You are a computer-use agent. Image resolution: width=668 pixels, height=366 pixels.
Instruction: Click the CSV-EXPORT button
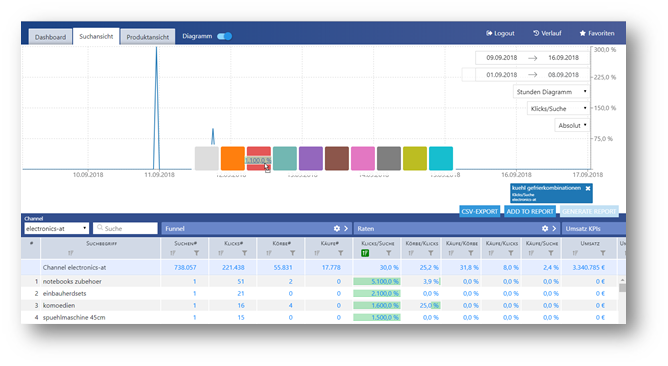(479, 211)
